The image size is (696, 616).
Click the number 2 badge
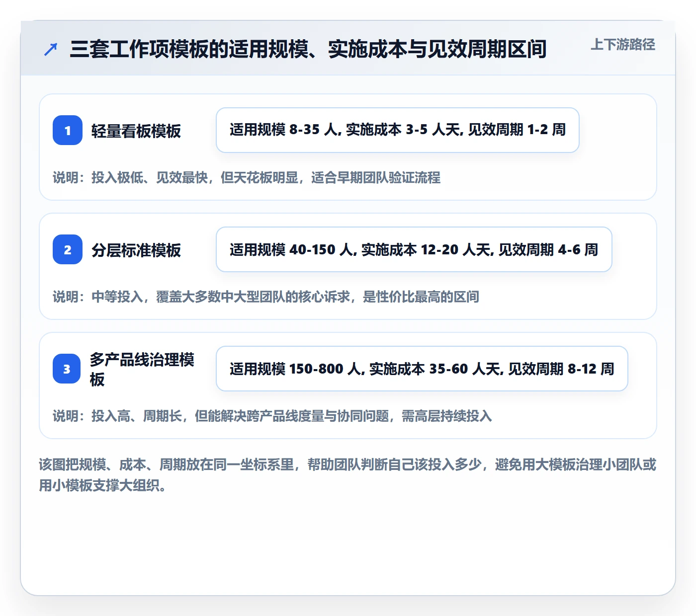tap(68, 249)
